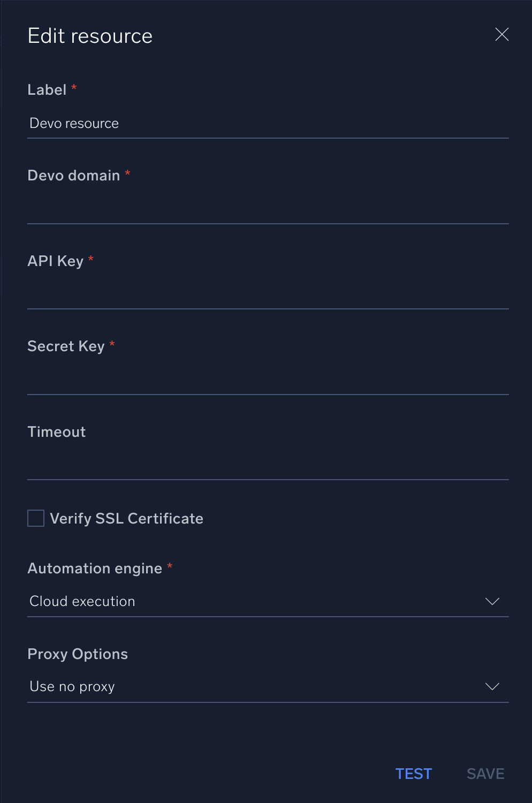Viewport: 532px width, 803px height.
Task: Click the TEST button
Action: (x=413, y=774)
